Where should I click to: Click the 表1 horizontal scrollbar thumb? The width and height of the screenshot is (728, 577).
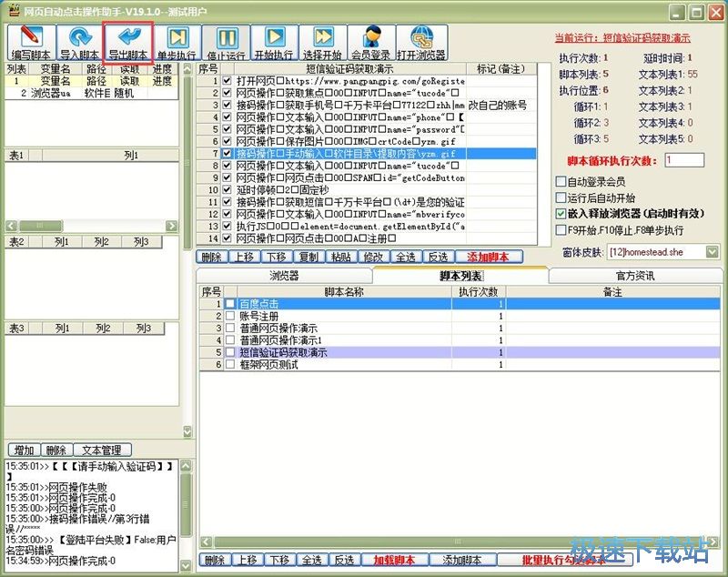pyautogui.click(x=40, y=226)
